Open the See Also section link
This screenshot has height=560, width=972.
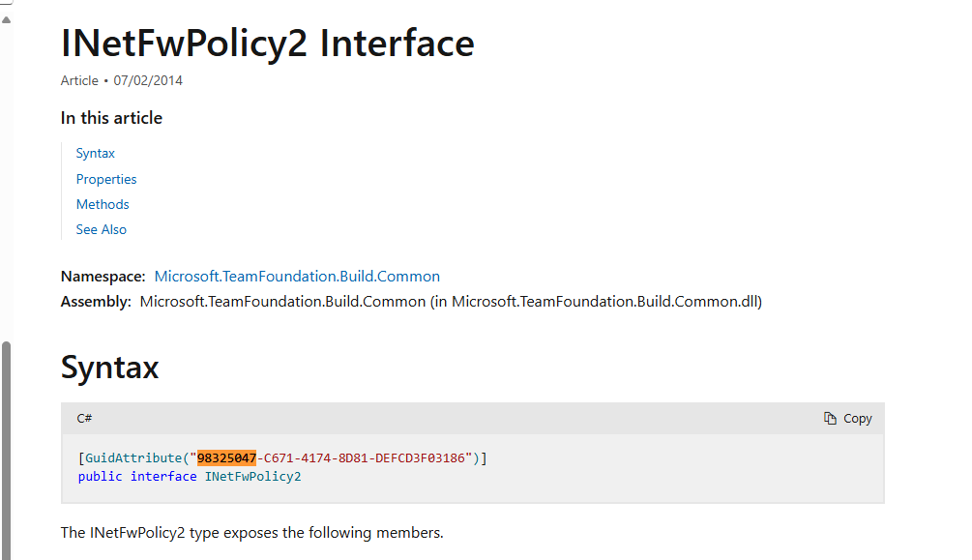click(101, 229)
